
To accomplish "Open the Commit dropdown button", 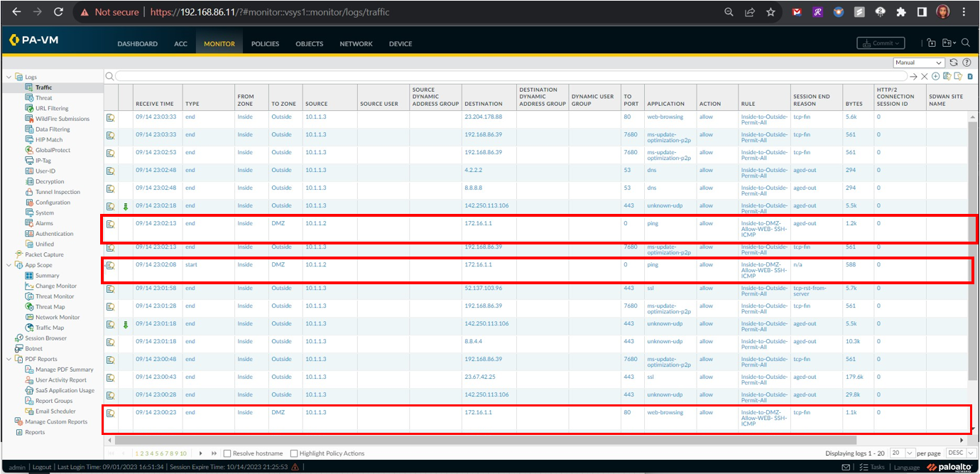I will pos(881,43).
